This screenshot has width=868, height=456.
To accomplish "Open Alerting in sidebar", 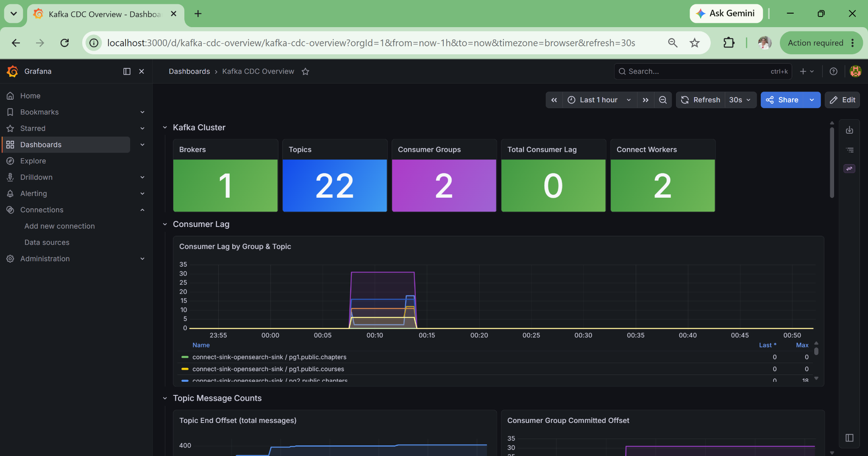I will pyautogui.click(x=33, y=193).
